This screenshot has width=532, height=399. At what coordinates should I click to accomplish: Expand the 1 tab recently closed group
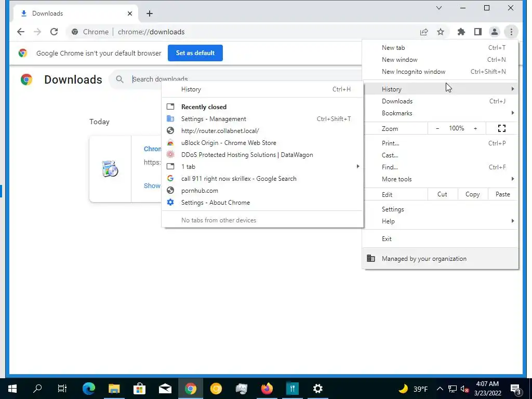click(x=262, y=167)
